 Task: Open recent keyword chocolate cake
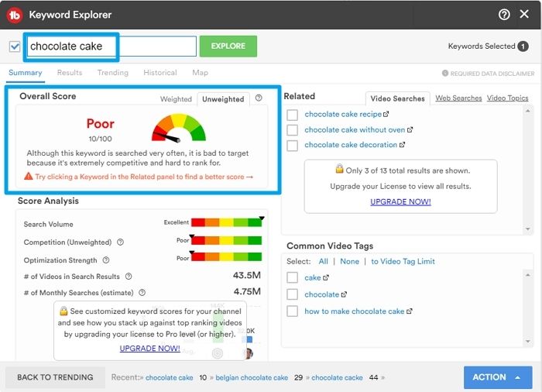[x=169, y=377]
